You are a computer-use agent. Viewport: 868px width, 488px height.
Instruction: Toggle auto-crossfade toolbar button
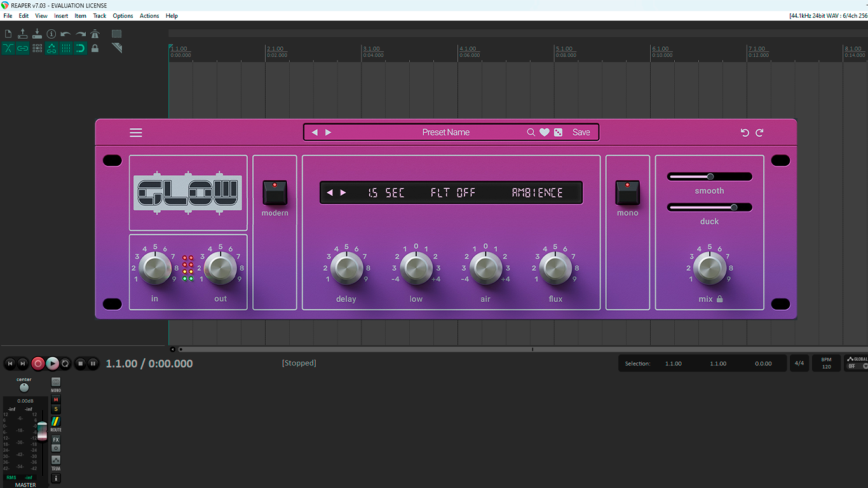[x=8, y=48]
